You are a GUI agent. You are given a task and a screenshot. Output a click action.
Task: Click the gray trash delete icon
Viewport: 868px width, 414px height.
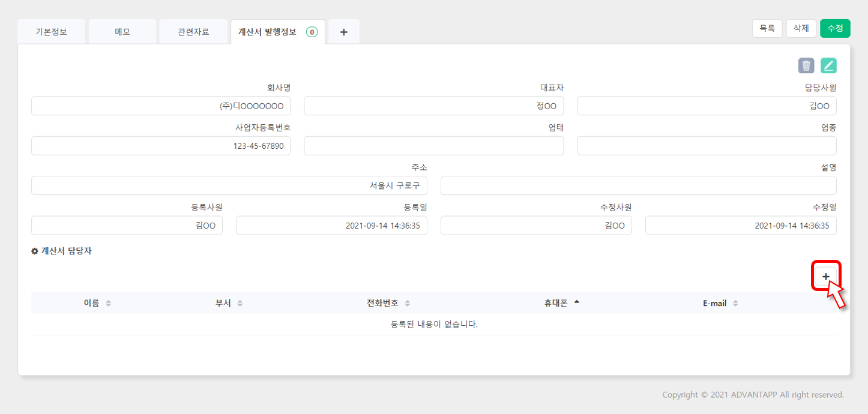click(806, 65)
